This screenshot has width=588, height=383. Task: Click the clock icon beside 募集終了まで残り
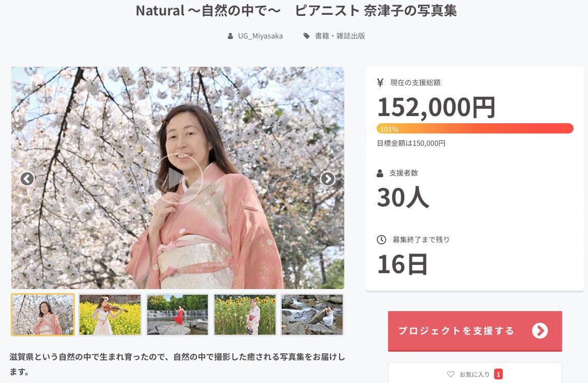[x=381, y=239]
